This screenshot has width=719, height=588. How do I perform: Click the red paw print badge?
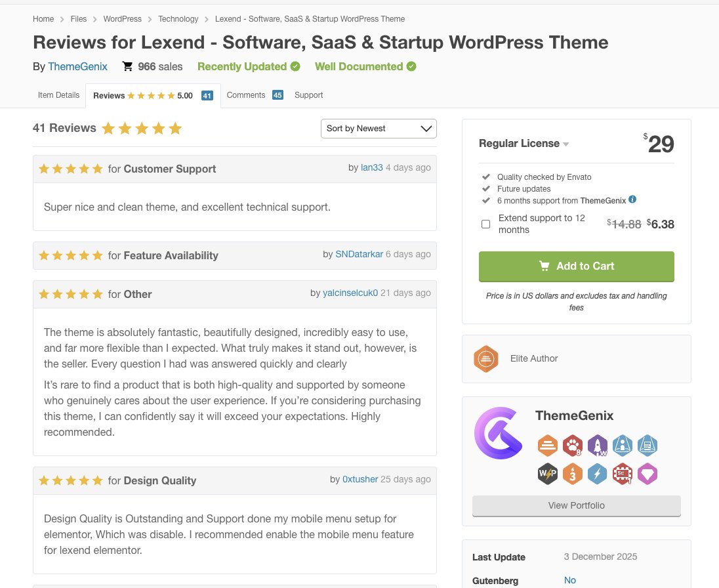(572, 446)
